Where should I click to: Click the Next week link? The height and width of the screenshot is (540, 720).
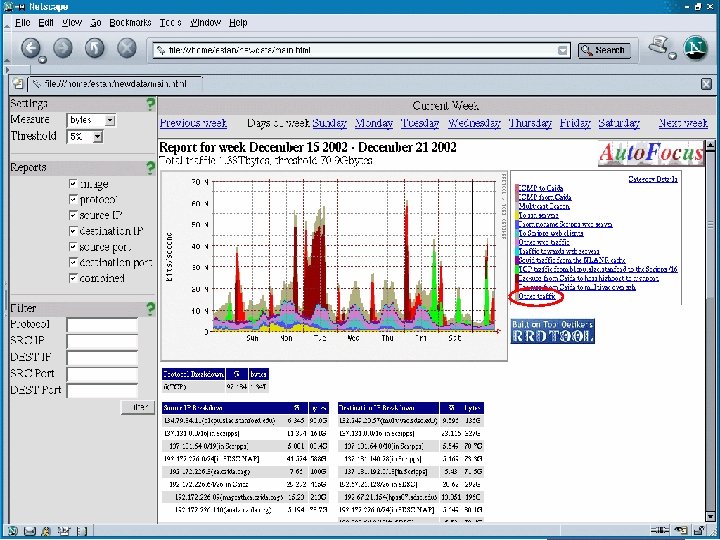(683, 123)
